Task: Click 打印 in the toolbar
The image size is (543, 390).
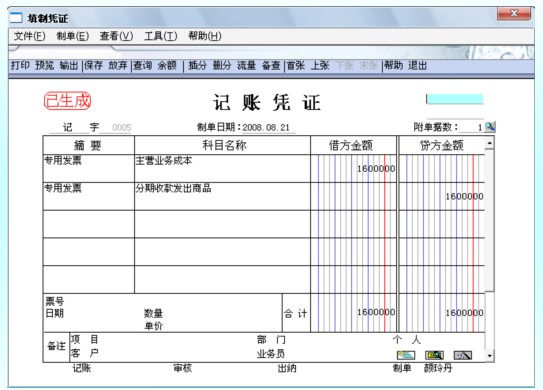Action: (x=20, y=65)
